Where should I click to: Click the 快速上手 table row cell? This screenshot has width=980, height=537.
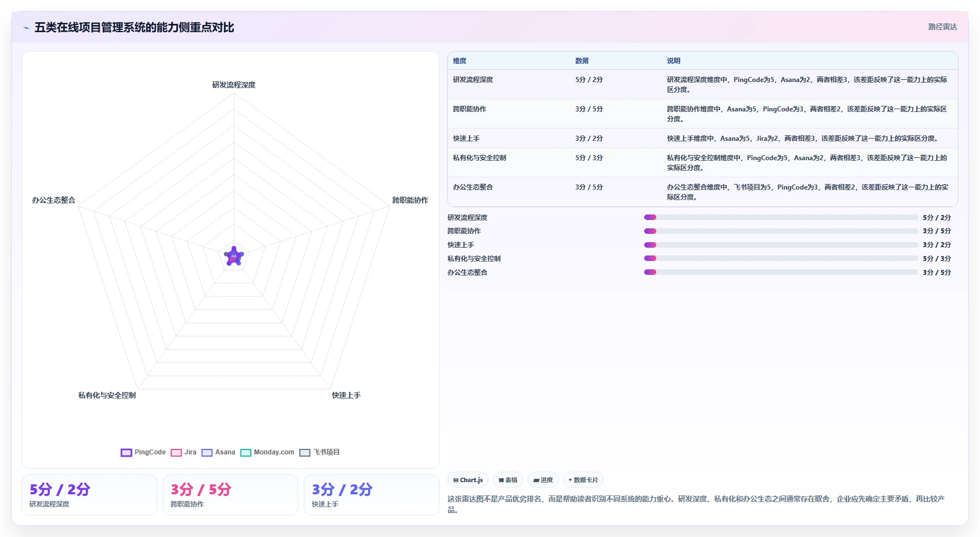click(466, 139)
